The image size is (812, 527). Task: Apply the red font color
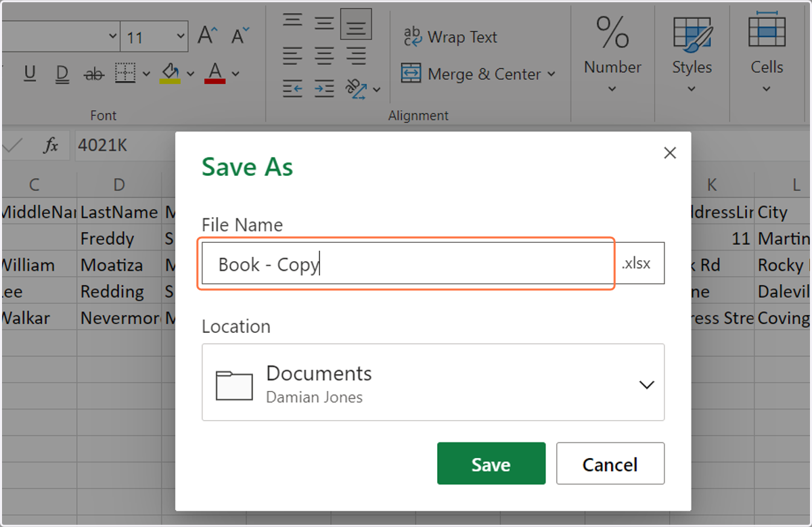coord(215,73)
